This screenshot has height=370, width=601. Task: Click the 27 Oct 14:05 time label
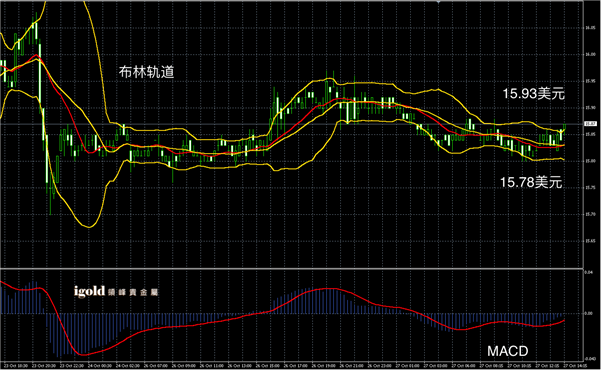[x=575, y=366]
